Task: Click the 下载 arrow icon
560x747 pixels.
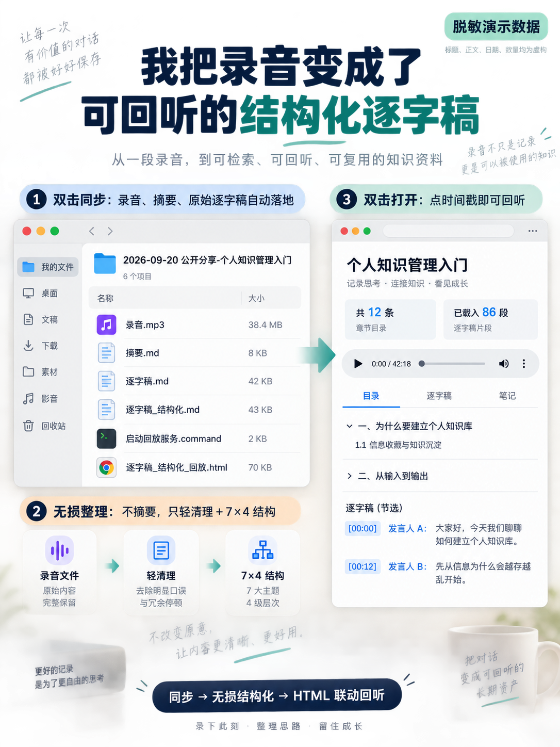Action: tap(28, 346)
